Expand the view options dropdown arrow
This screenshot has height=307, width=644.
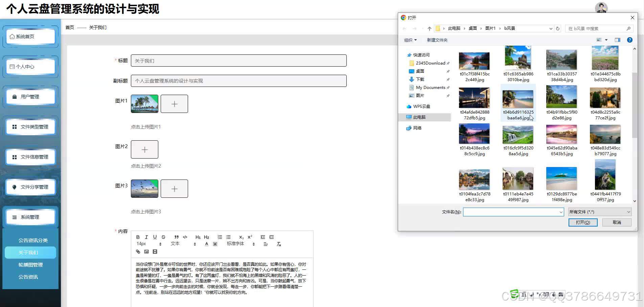[606, 40]
